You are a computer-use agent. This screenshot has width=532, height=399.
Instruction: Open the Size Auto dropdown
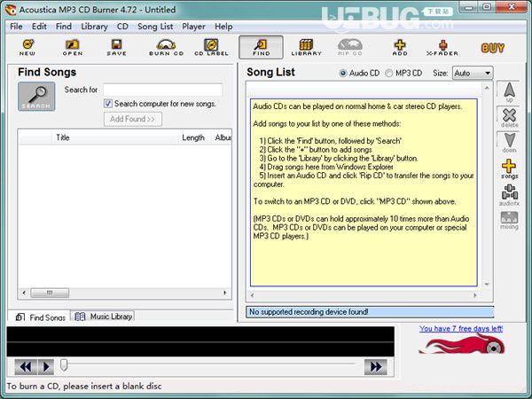pos(473,73)
